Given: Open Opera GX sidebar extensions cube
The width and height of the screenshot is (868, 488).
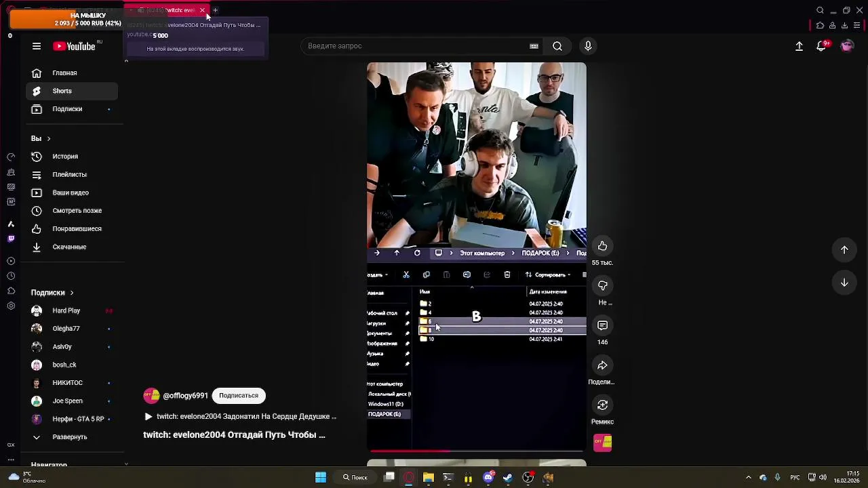Looking at the screenshot, I should (x=11, y=291).
